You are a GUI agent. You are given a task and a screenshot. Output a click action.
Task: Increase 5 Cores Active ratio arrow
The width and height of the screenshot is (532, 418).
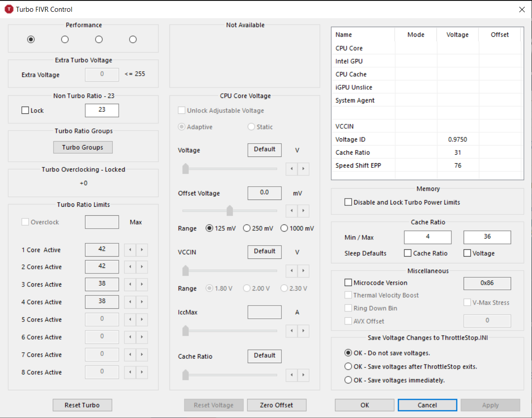142,320
